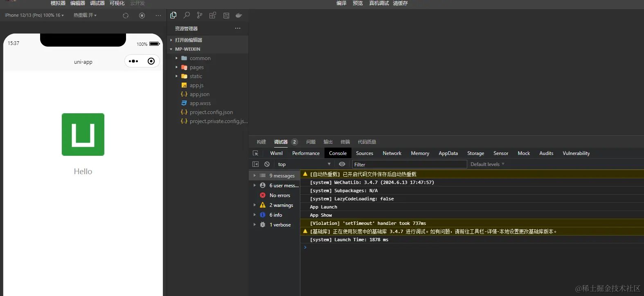The height and width of the screenshot is (296, 644).
Task: Open the search icon in editor sidebar
Action: (x=187, y=15)
